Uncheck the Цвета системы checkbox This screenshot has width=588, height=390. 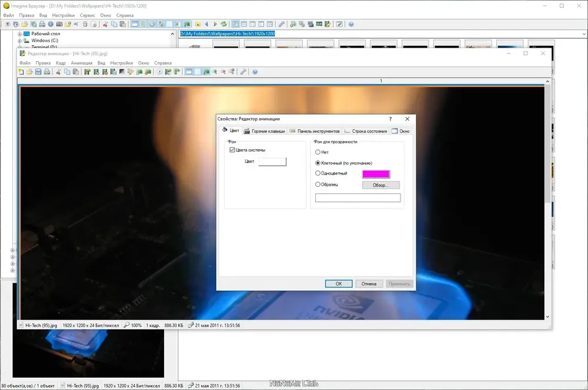(x=232, y=150)
